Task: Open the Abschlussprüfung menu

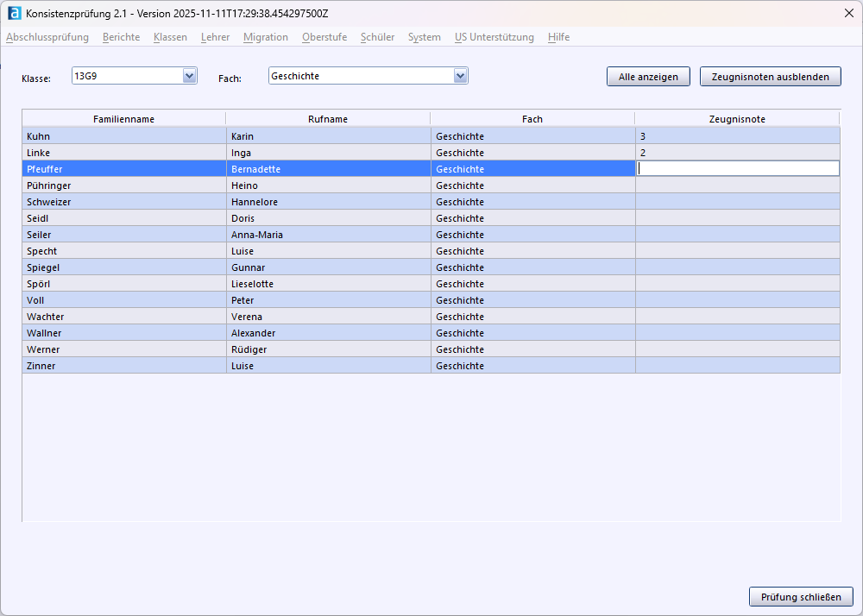Action: [47, 37]
